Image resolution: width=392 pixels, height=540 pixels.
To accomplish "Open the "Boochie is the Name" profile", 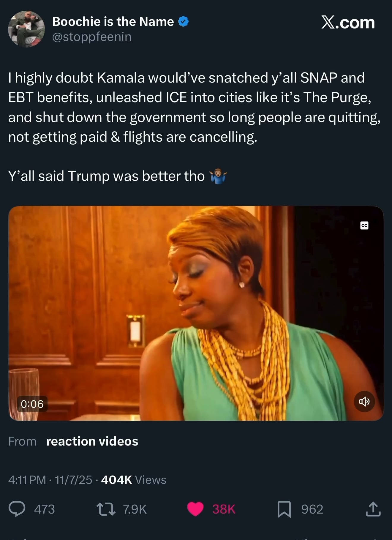I will point(113,22).
